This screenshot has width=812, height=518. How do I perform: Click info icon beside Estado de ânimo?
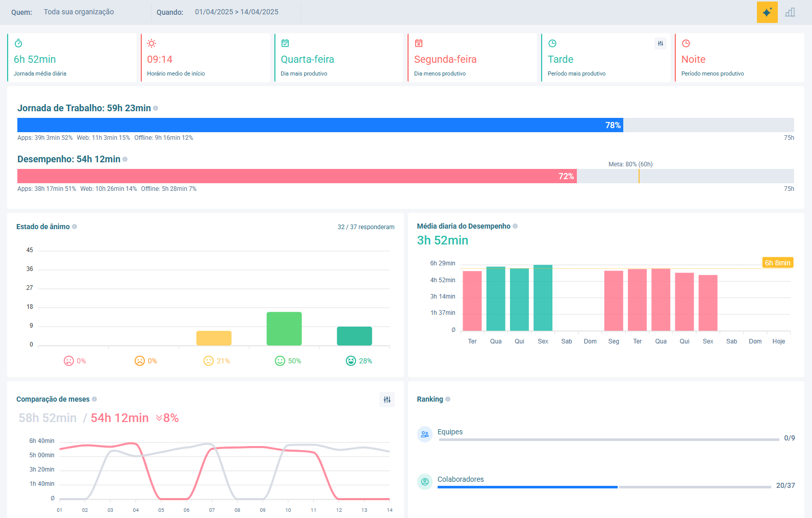tap(74, 227)
